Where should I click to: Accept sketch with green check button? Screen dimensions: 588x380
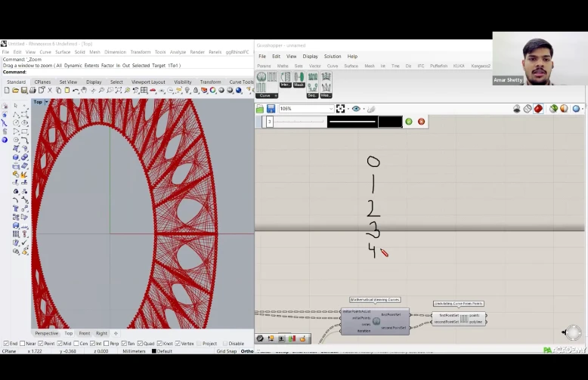click(409, 122)
